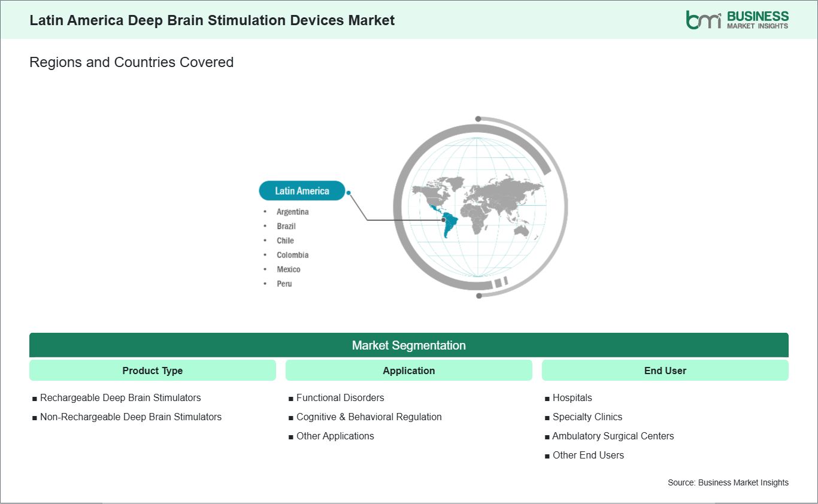818x504 pixels.
Task: Click the Argentina country entry
Action: click(x=293, y=212)
